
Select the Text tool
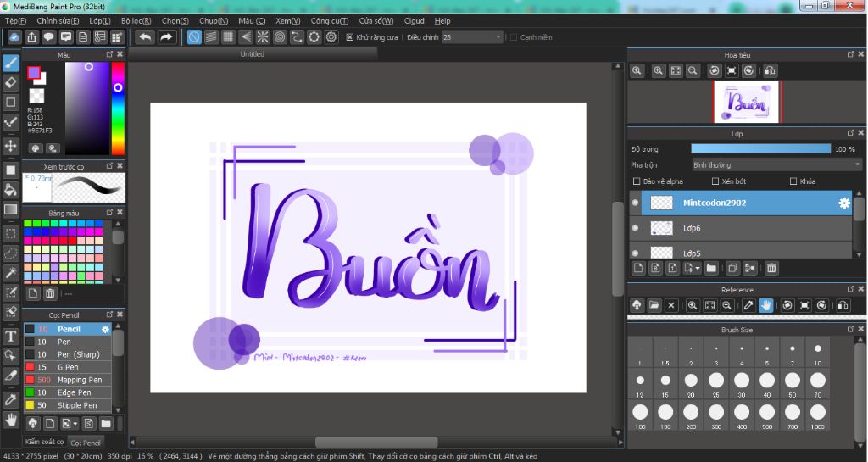click(x=10, y=336)
